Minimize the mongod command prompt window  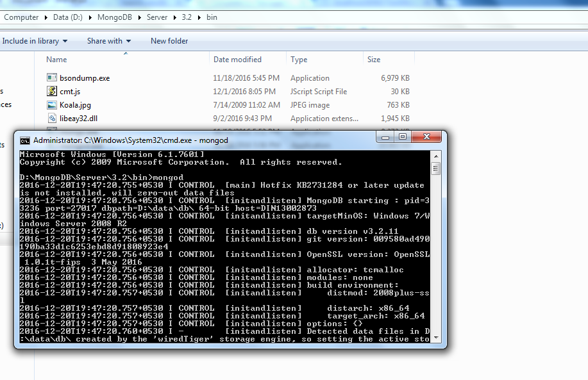tap(386, 137)
